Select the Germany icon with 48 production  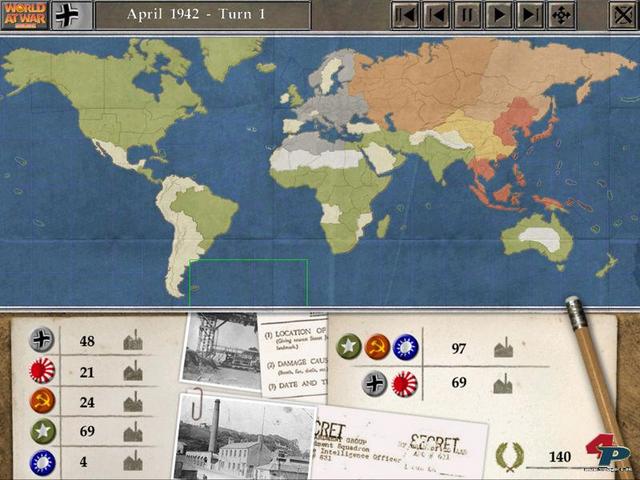coord(41,341)
